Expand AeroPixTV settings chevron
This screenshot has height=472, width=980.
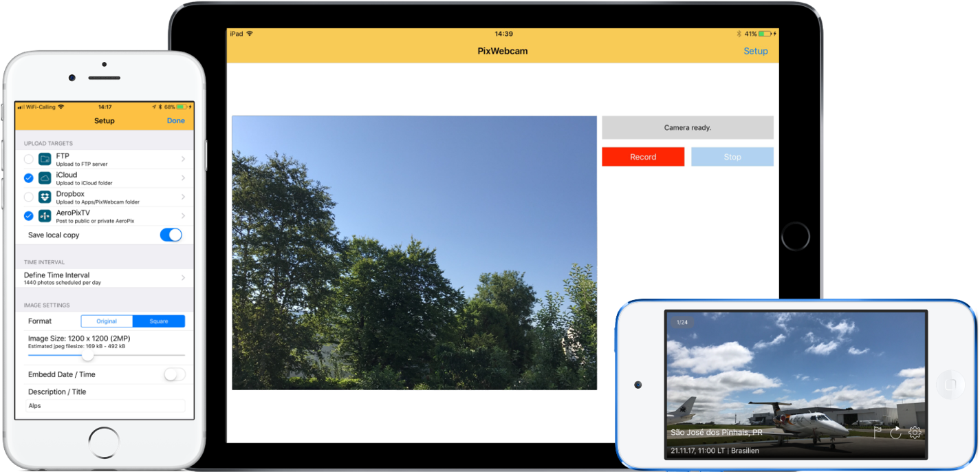pos(183,216)
